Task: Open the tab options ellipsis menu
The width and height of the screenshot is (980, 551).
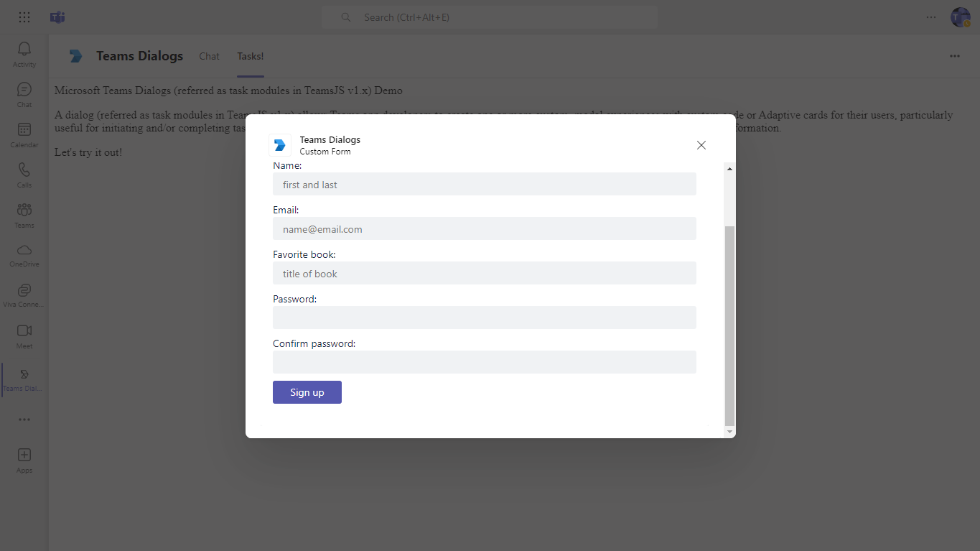Action: [954, 56]
